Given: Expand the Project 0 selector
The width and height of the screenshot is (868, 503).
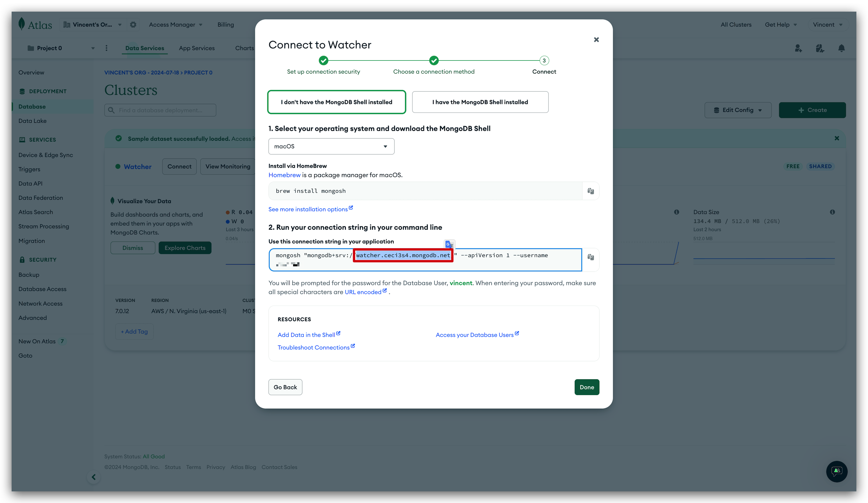Looking at the screenshot, I should click(x=61, y=48).
